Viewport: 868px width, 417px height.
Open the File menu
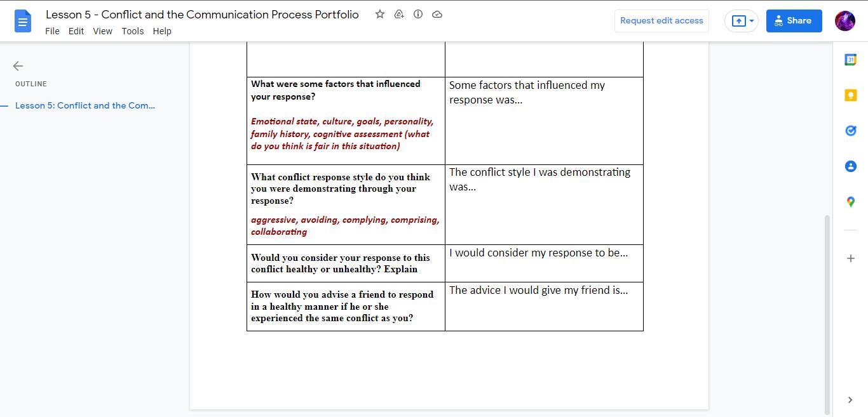click(x=52, y=31)
